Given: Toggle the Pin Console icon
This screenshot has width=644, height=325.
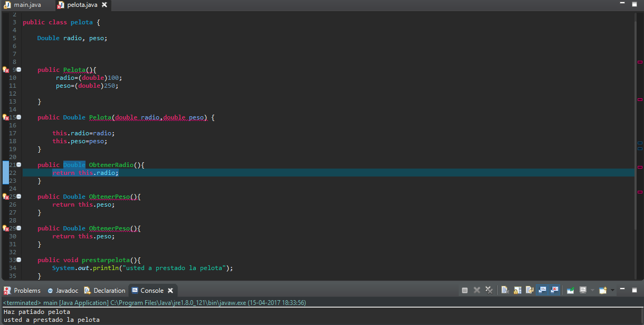Looking at the screenshot, I should [x=570, y=290].
